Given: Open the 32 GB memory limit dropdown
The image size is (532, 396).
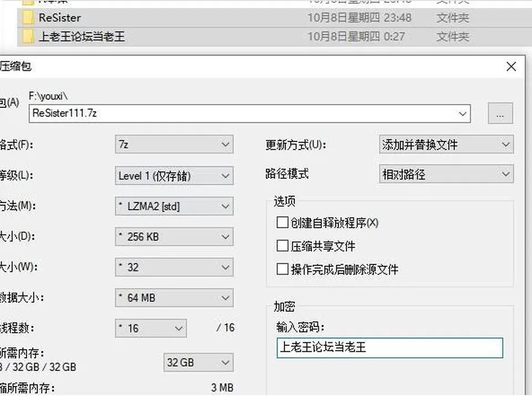Looking at the screenshot, I should (198, 362).
